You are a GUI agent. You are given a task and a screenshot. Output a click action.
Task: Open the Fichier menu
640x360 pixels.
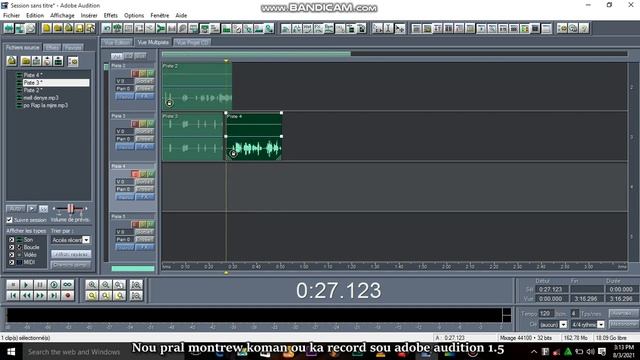11,16
